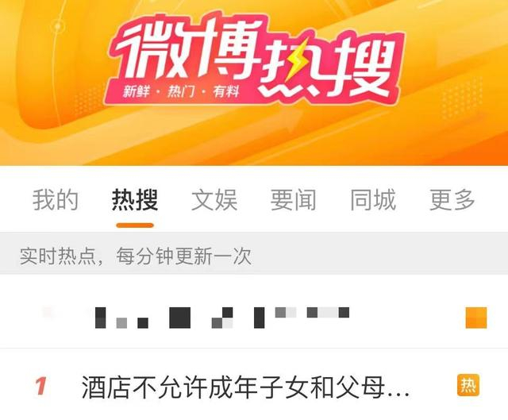Tap the orange 热 badge on topic one
This screenshot has height=420, width=508.
468,385
